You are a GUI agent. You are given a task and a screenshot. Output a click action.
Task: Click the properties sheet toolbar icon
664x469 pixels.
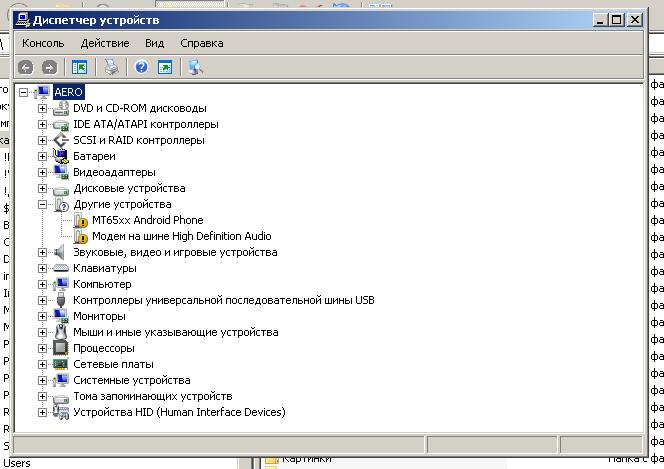[165, 67]
